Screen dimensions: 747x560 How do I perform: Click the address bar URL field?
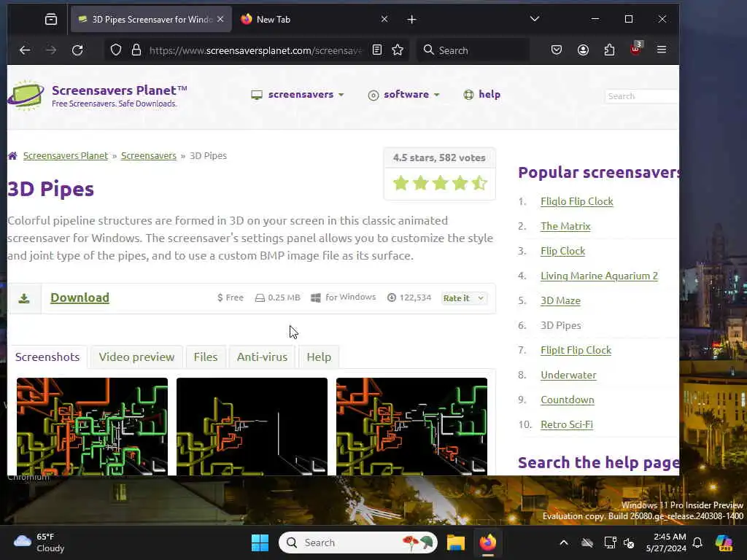coord(255,50)
